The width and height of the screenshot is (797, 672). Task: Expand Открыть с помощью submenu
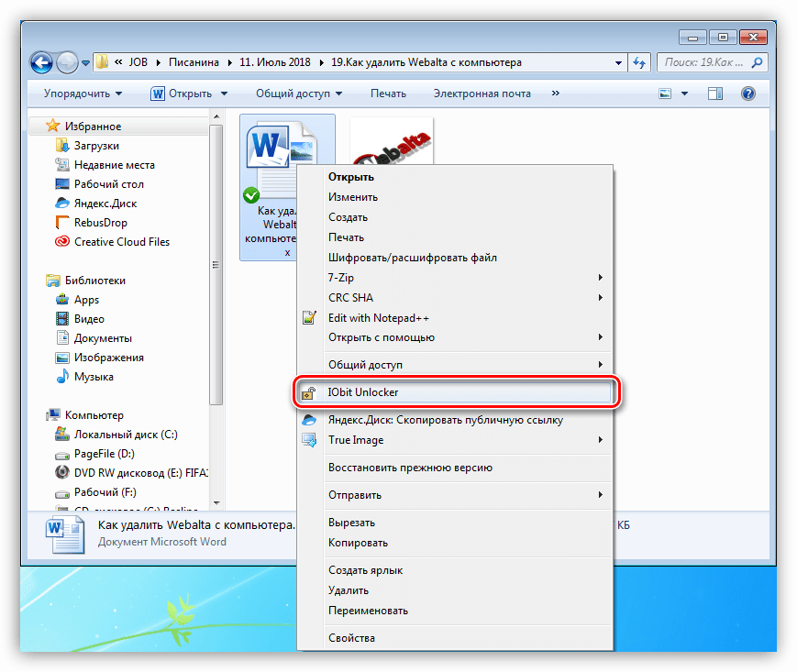(455, 337)
